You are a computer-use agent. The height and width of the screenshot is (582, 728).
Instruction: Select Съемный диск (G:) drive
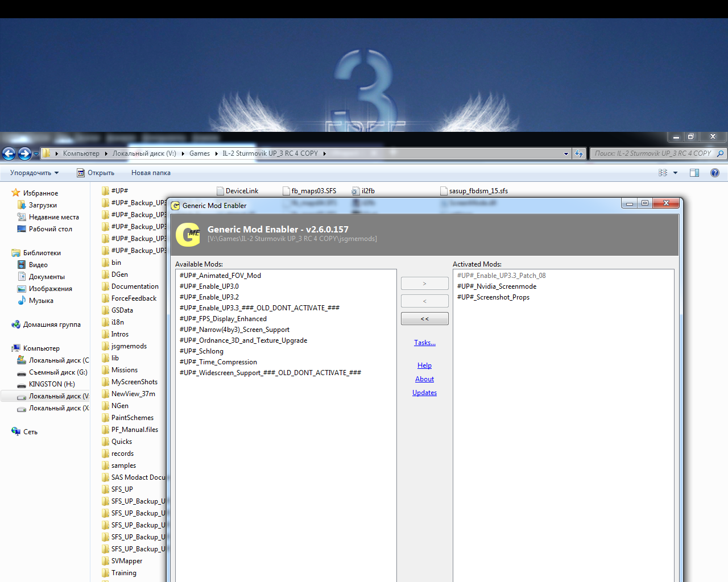[57, 372]
